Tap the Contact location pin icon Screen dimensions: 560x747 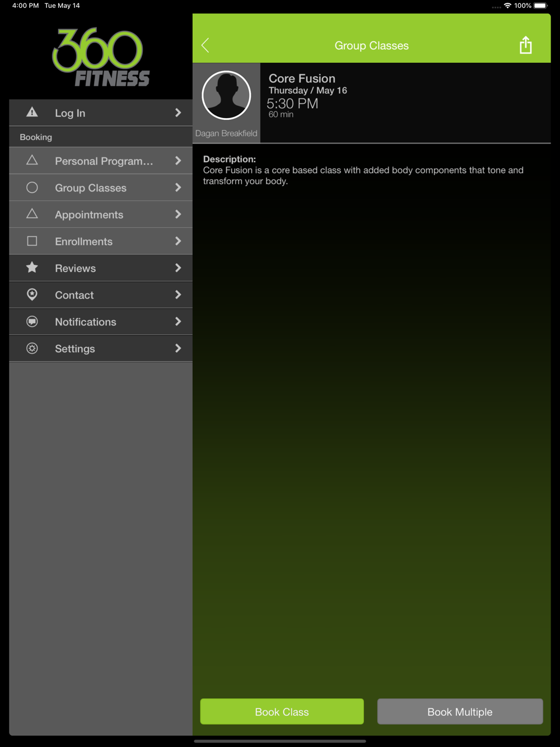click(x=32, y=295)
